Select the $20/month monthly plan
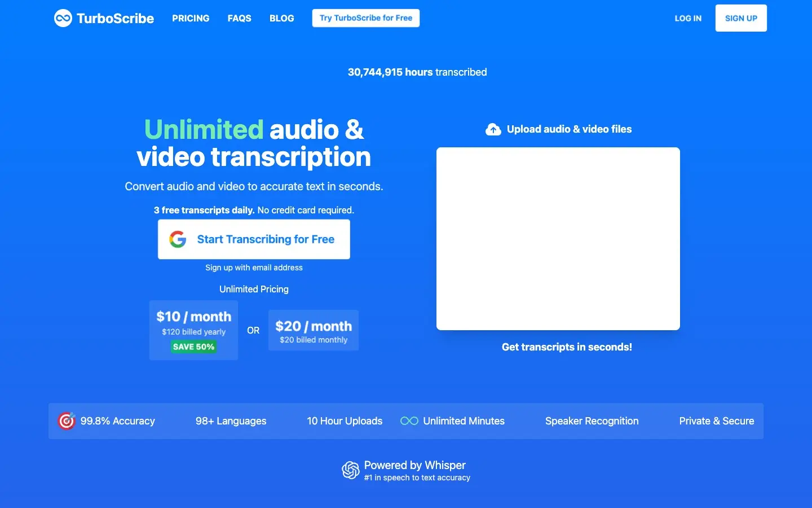Image resolution: width=812 pixels, height=508 pixels. 314,330
